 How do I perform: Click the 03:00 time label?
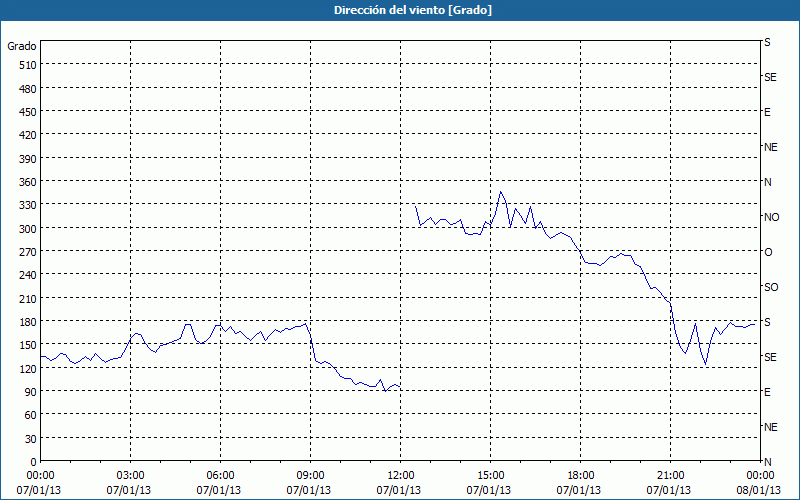point(131,476)
